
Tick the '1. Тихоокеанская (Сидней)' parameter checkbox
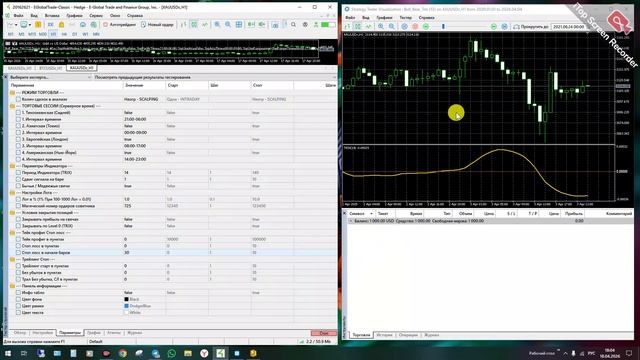18,113
